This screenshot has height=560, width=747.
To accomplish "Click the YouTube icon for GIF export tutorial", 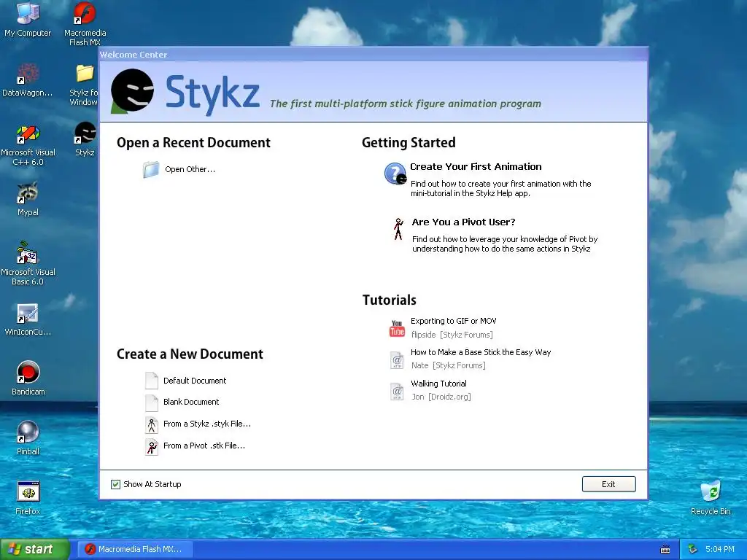I will (x=397, y=328).
